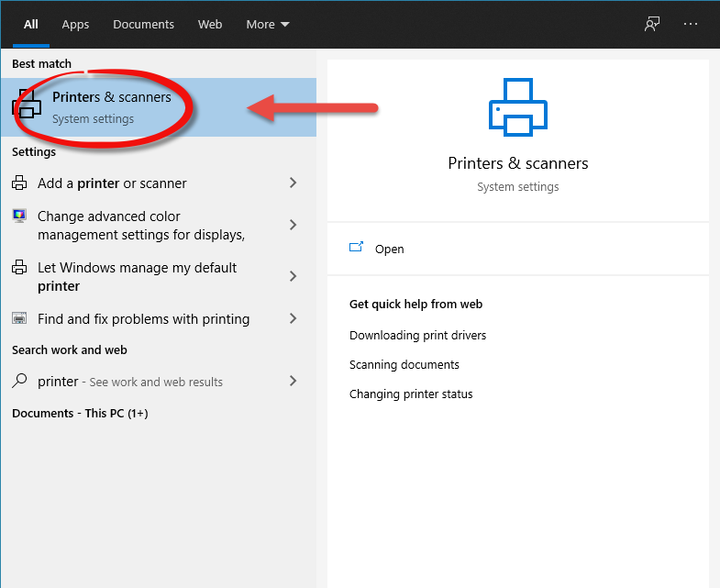Switch to the Web tab
The image size is (720, 588).
[x=210, y=25]
